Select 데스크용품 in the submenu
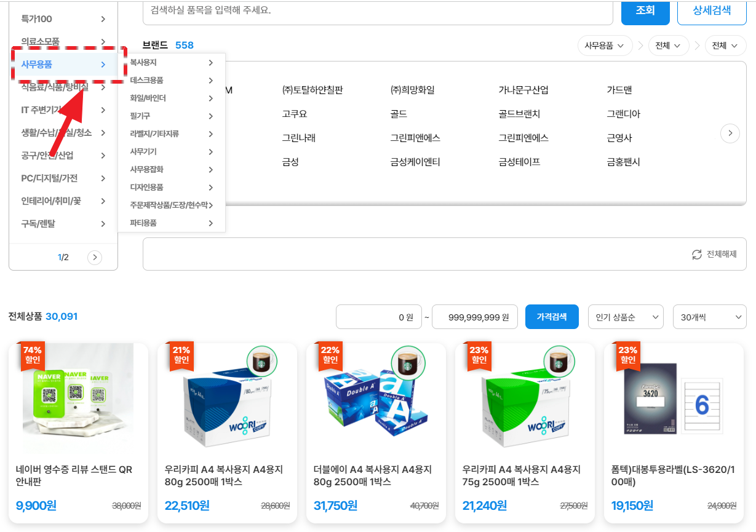Image resolution: width=756 pixels, height=532 pixels. point(146,81)
